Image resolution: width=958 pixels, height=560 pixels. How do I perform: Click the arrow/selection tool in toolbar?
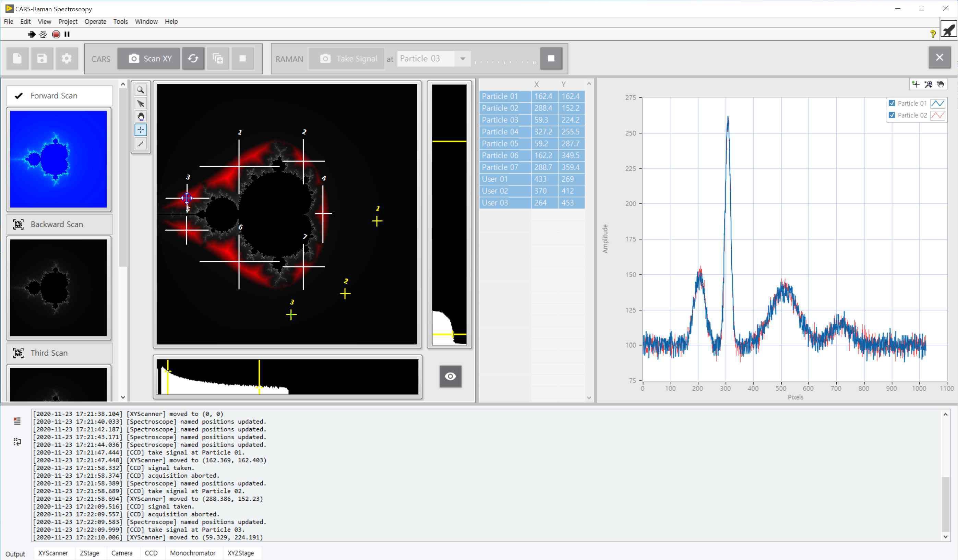tap(141, 103)
